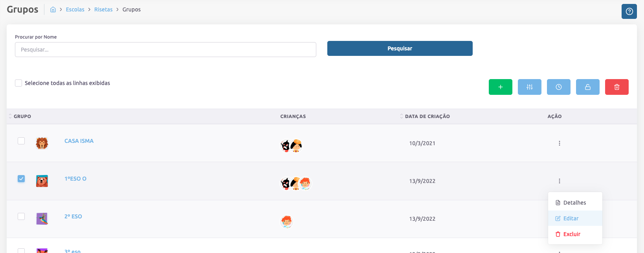Click the CASA ISMA lion avatar
The width and height of the screenshot is (644, 253).
(42, 143)
